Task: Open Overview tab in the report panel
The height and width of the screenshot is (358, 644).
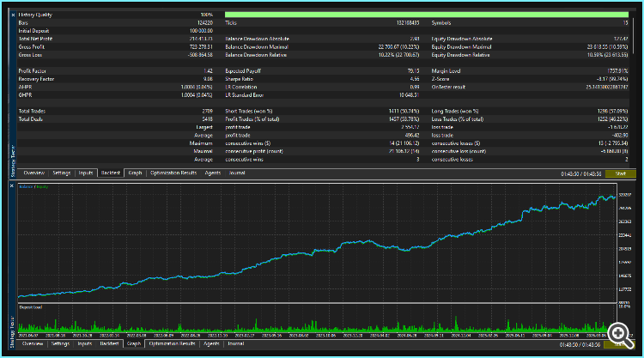Action: coord(33,173)
